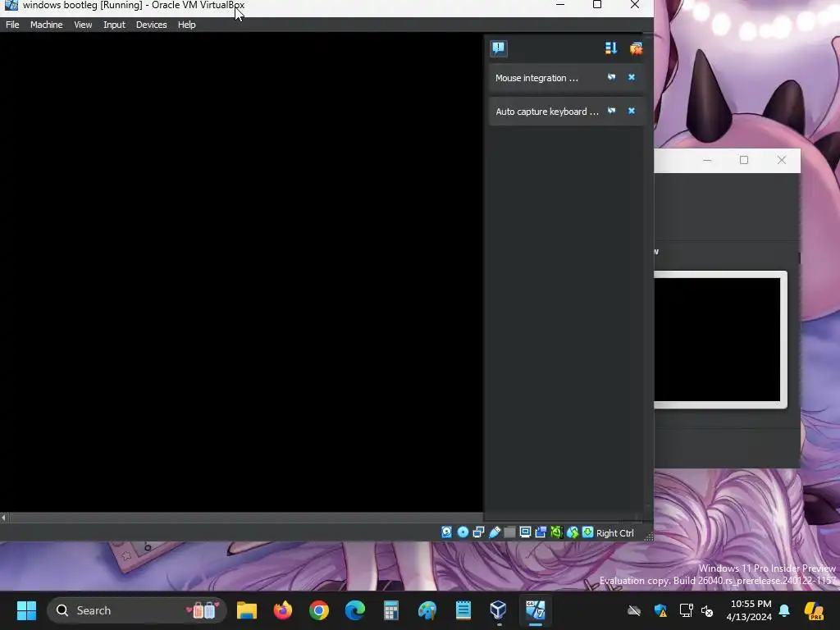Open the Windows Start menu
This screenshot has height=630, width=840.
26,610
